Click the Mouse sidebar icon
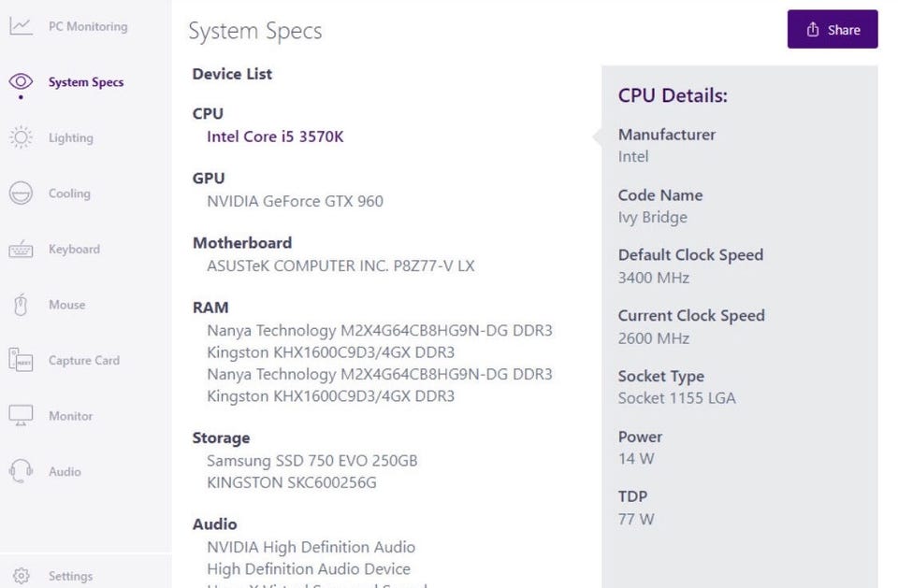Viewport: 898px width, 588px height. 21,305
